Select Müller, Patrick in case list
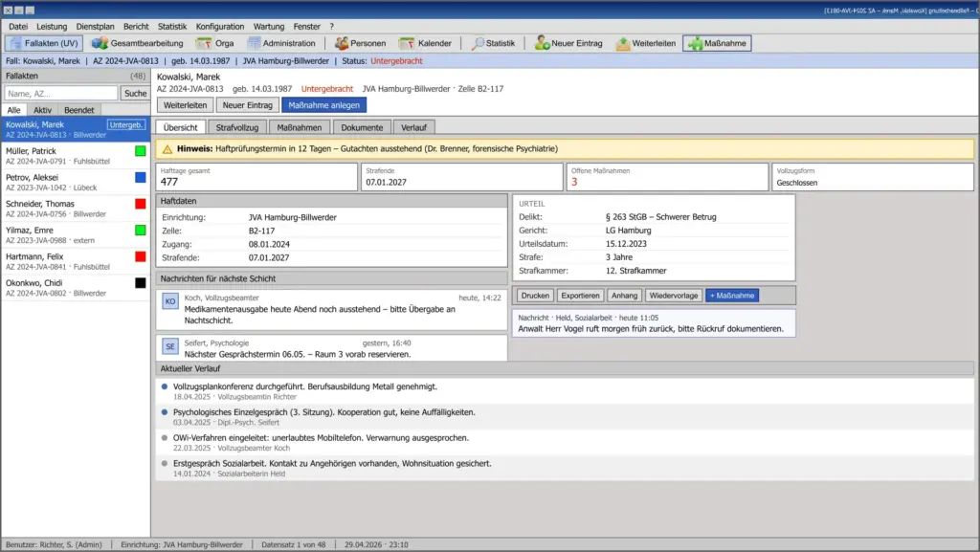The height and width of the screenshot is (552, 980). (76, 156)
